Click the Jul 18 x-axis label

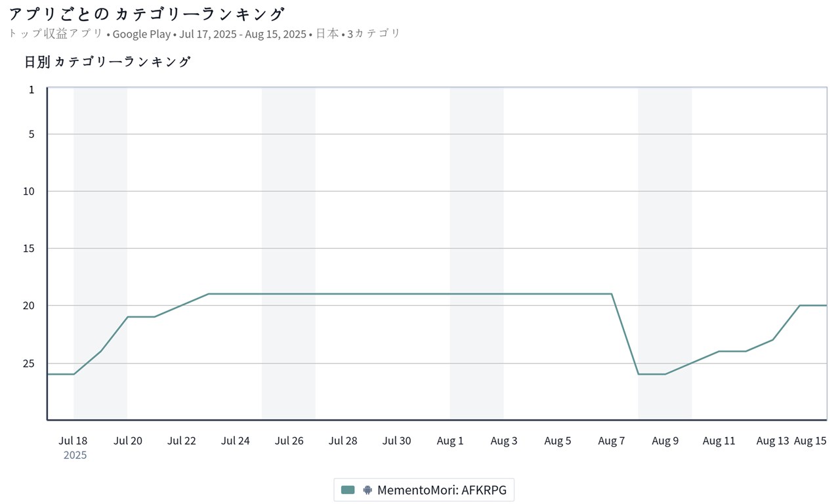click(x=73, y=440)
